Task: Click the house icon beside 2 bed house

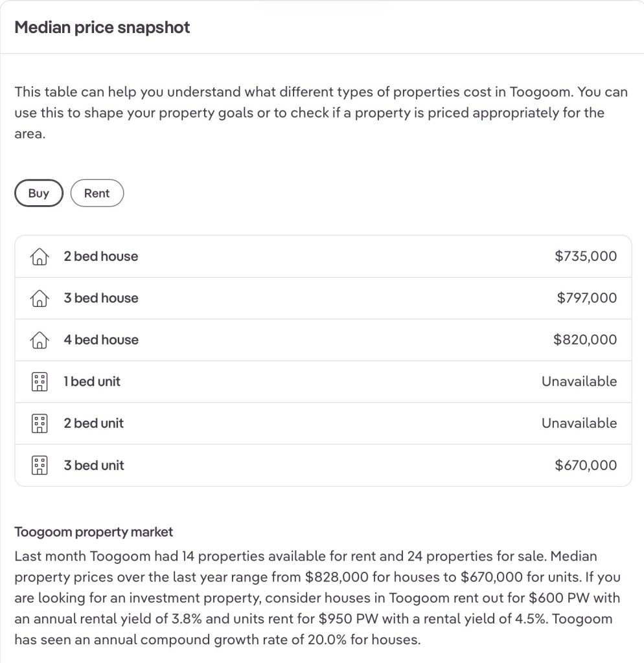Action: coord(40,257)
